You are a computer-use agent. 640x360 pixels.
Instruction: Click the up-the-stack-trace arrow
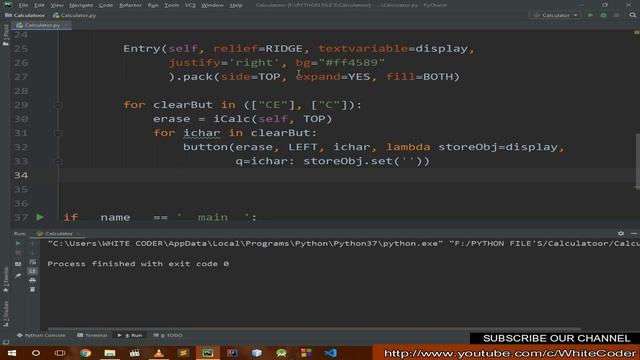(33, 244)
